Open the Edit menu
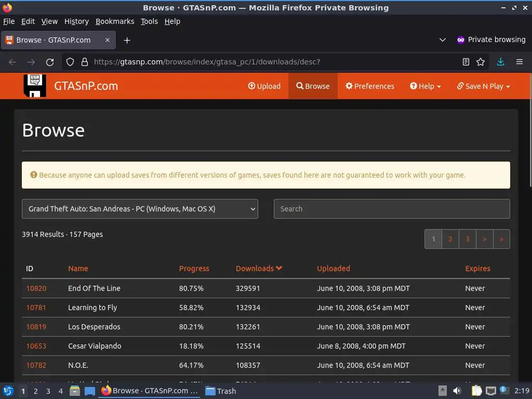Image resolution: width=532 pixels, height=399 pixels. pos(28,21)
